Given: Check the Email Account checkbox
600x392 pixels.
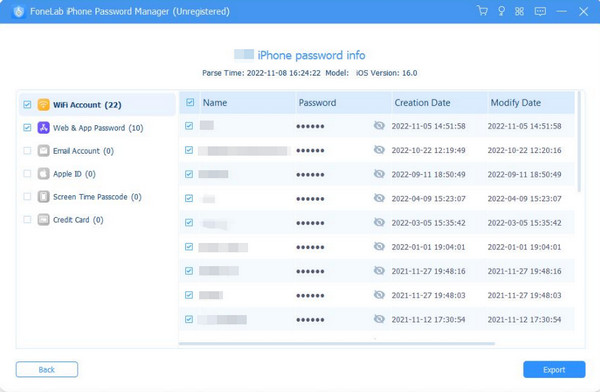Looking at the screenshot, I should pos(27,150).
